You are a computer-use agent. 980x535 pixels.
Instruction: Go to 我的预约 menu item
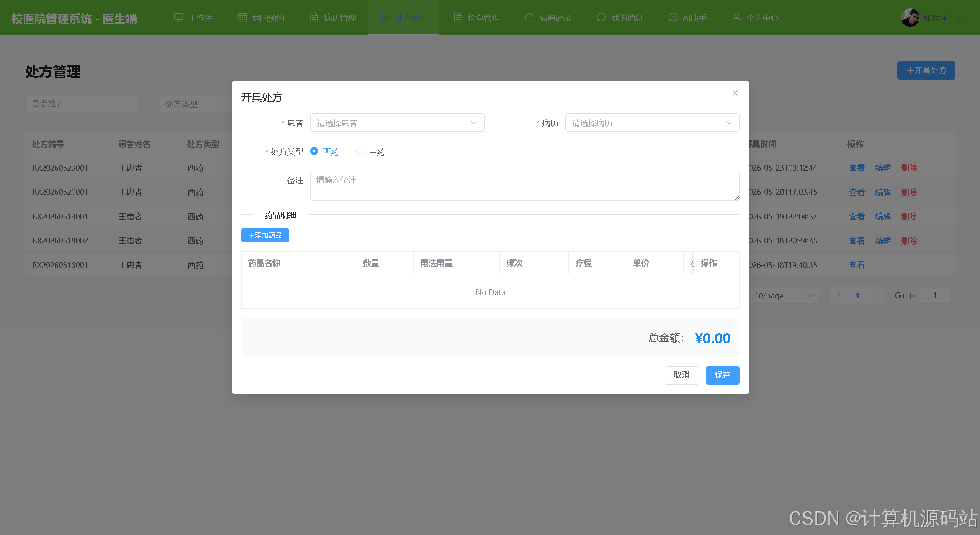pyautogui.click(x=261, y=18)
